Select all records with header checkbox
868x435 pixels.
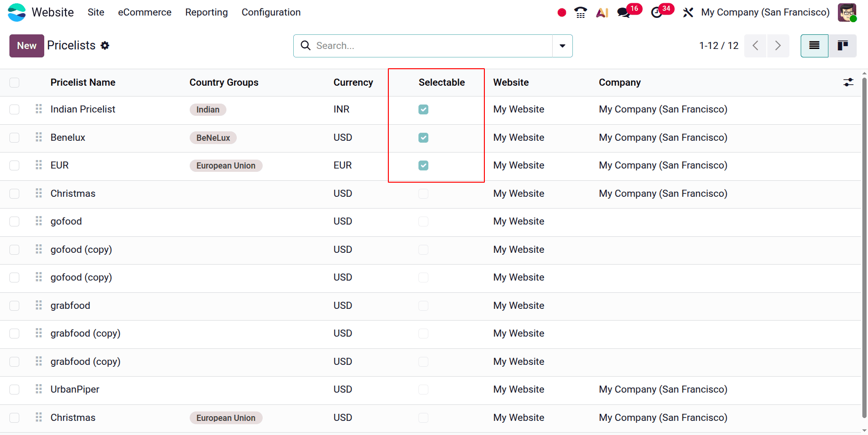coord(15,82)
